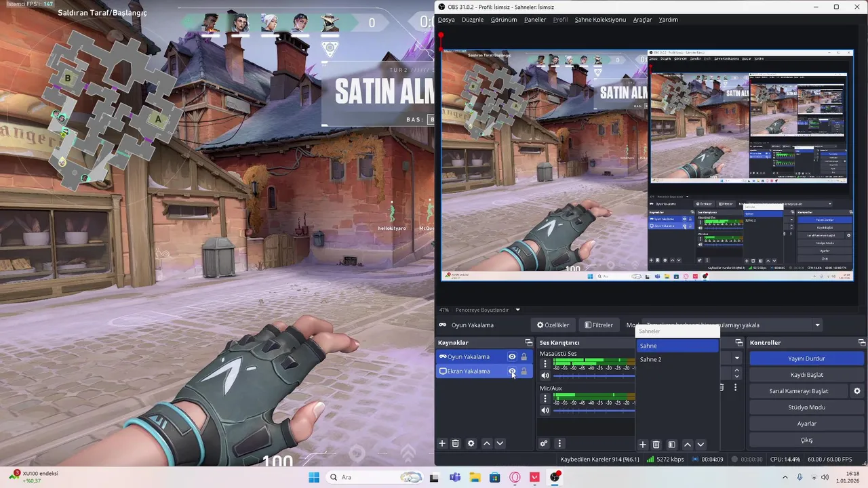Open audio mixer three-dot menu
This screenshot has width=868, height=488.
(559, 443)
